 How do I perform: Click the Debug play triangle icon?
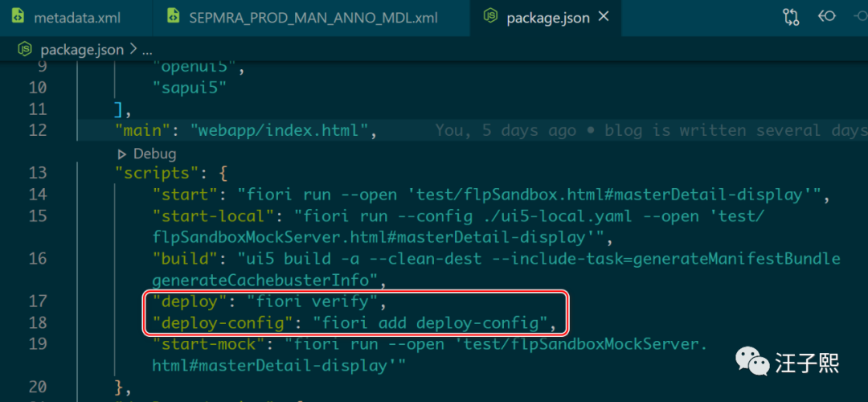click(x=122, y=154)
